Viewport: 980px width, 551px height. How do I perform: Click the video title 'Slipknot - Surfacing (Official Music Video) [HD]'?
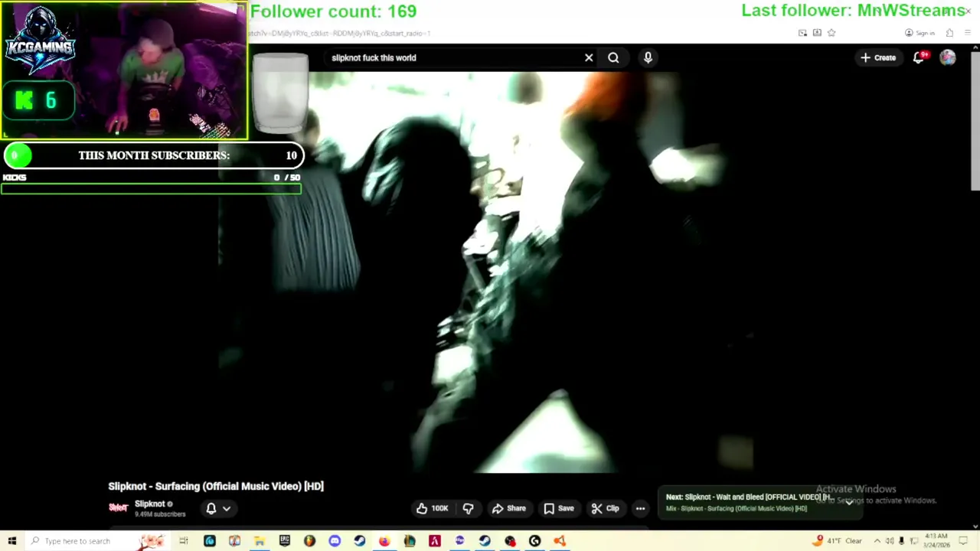click(x=216, y=486)
